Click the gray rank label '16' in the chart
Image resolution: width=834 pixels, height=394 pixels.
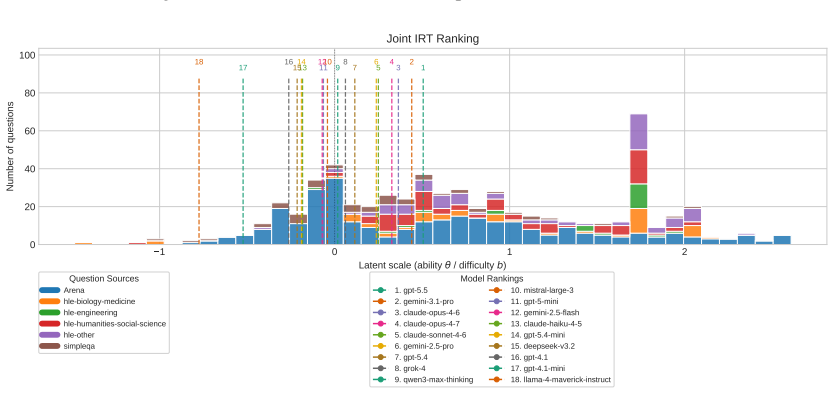tap(289, 62)
